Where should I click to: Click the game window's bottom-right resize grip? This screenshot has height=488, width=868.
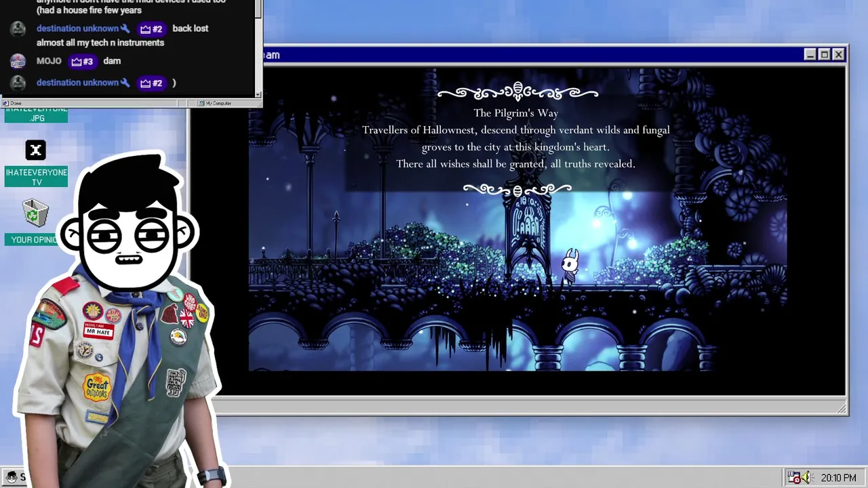coord(842,409)
